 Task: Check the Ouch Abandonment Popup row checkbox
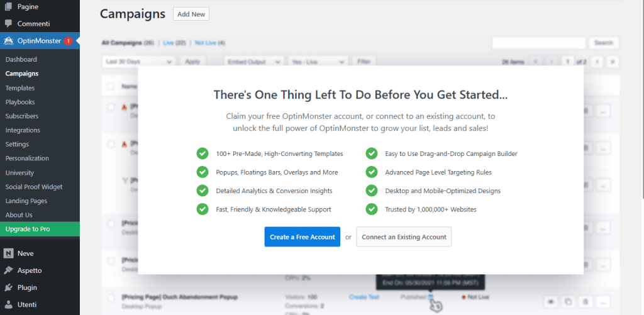(111, 298)
